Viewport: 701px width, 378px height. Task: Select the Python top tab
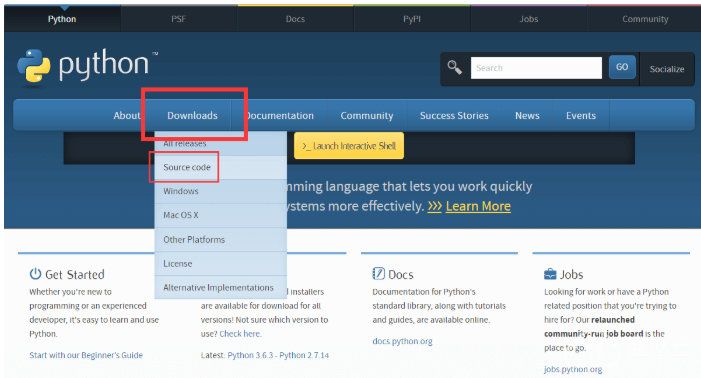pyautogui.click(x=62, y=19)
